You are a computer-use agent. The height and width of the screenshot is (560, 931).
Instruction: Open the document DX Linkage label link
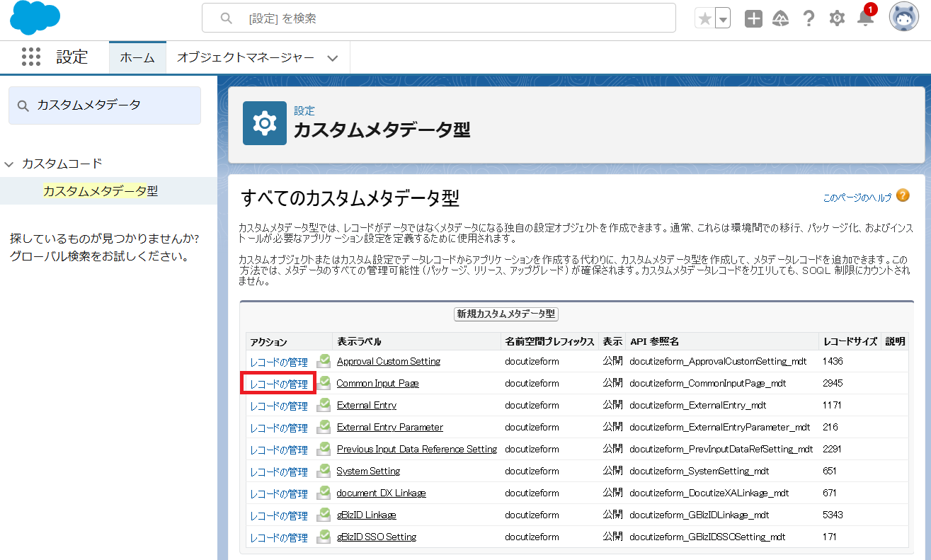click(382, 493)
